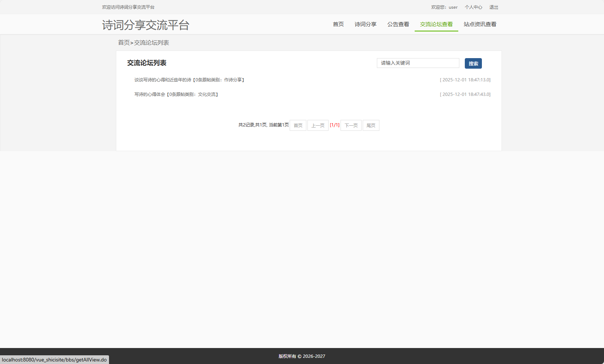The width and height of the screenshot is (604, 364).
Task: Log out via the 退出 link
Action: click(x=494, y=7)
